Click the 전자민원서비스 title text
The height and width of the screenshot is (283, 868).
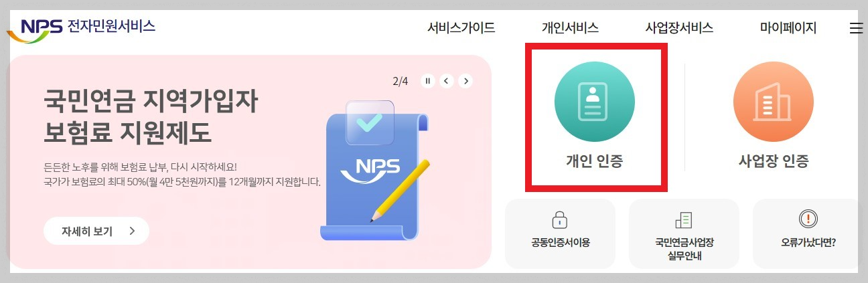[111, 27]
